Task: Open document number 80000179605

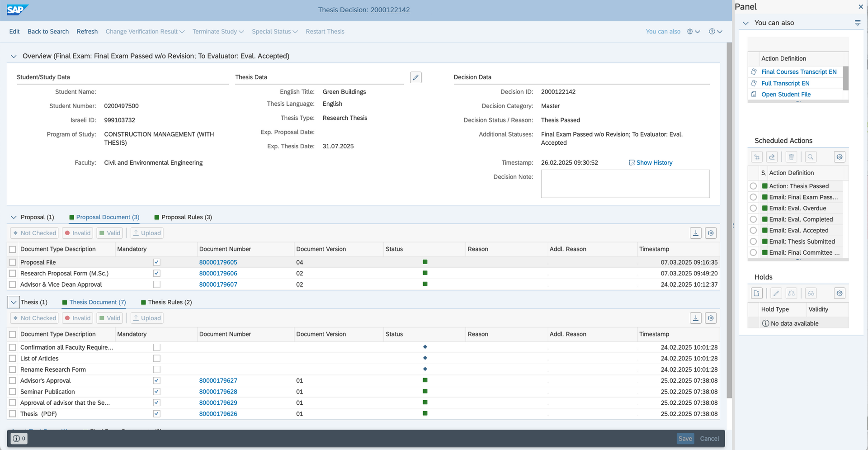Action: tap(218, 262)
